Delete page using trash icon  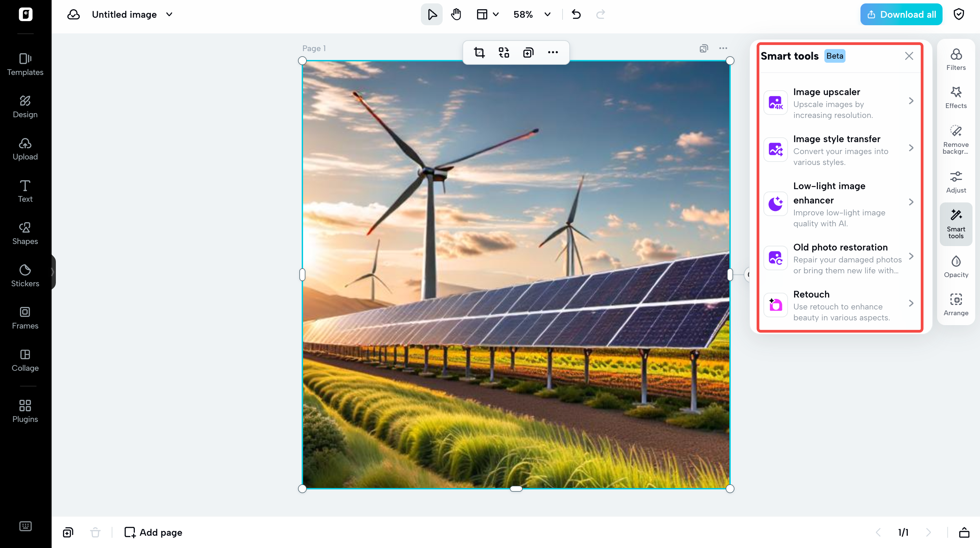pos(95,532)
